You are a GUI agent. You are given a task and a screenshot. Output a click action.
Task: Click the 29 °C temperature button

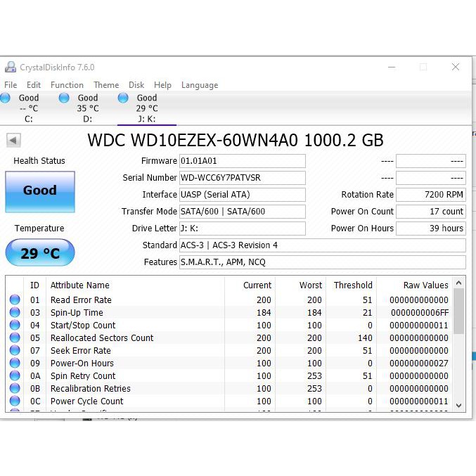click(40, 252)
